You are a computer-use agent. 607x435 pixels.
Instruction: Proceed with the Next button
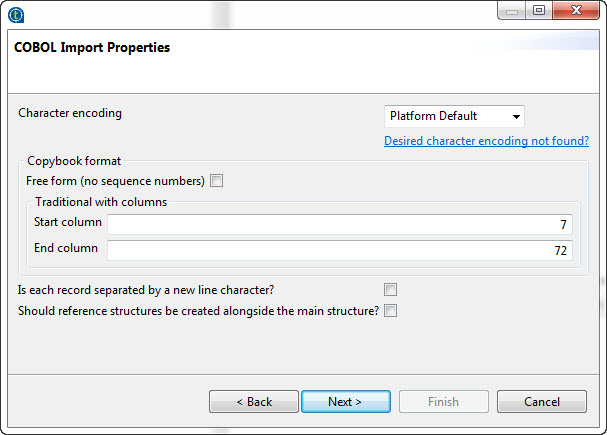(x=345, y=401)
